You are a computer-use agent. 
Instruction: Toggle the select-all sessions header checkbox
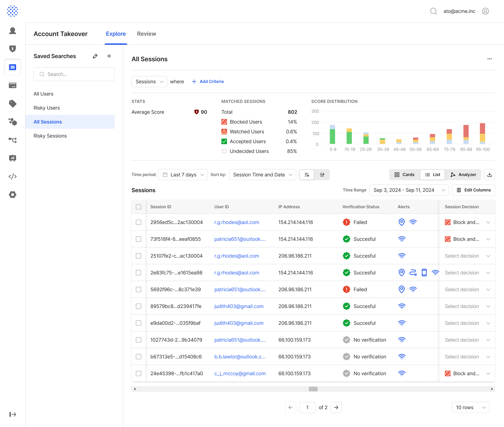pyautogui.click(x=138, y=207)
